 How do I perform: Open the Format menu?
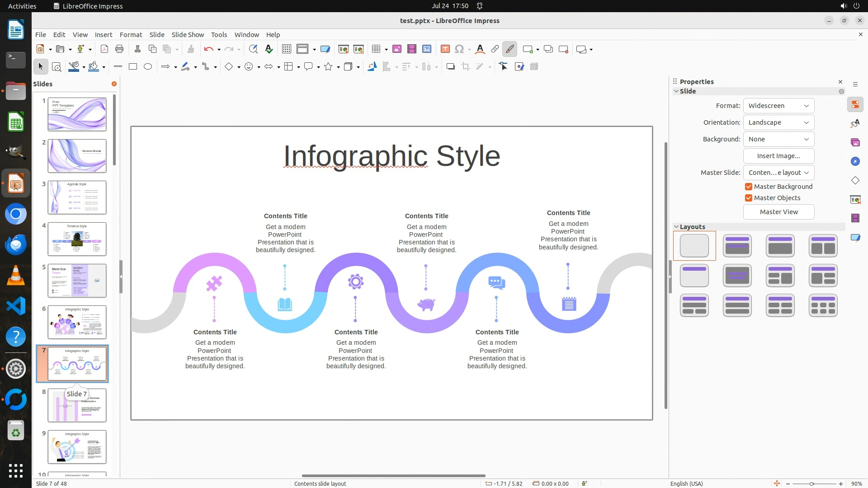(x=131, y=35)
